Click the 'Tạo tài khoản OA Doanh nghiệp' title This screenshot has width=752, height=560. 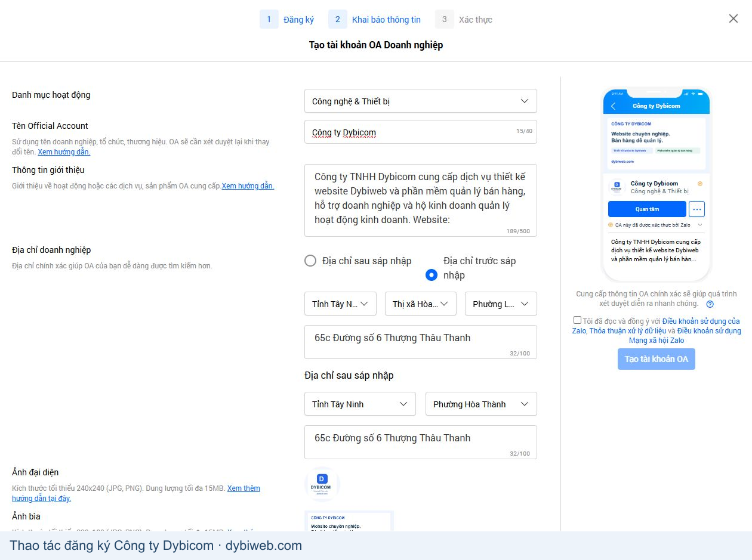tap(376, 45)
